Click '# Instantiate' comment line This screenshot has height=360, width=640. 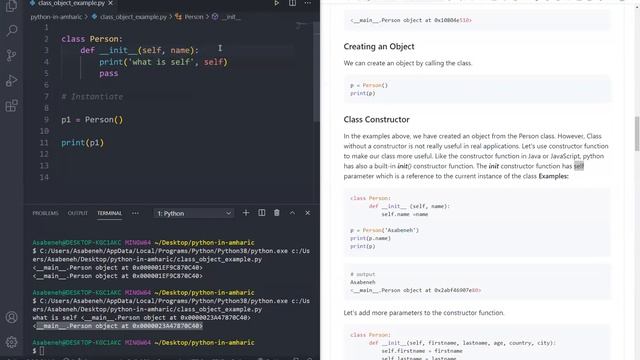click(x=92, y=97)
